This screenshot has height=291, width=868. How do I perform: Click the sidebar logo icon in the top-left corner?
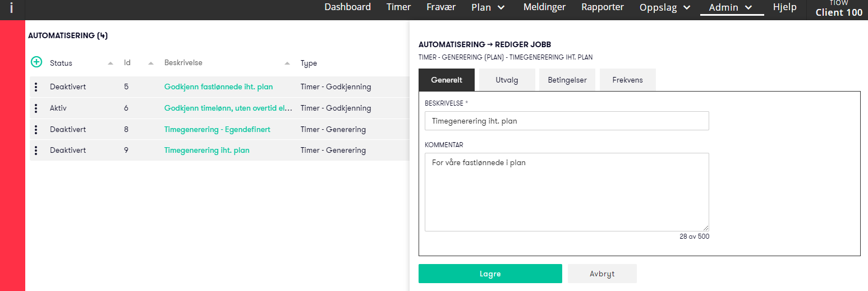coord(12,8)
